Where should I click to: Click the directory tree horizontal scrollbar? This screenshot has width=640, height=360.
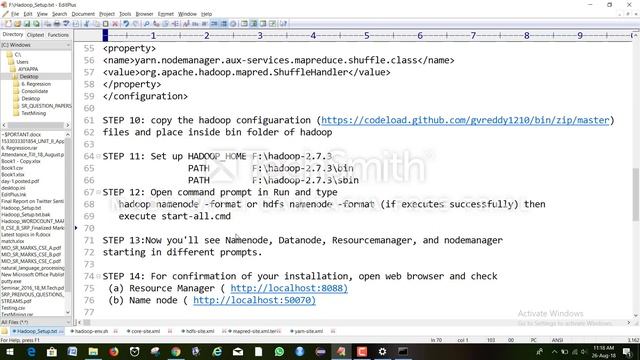36,125
